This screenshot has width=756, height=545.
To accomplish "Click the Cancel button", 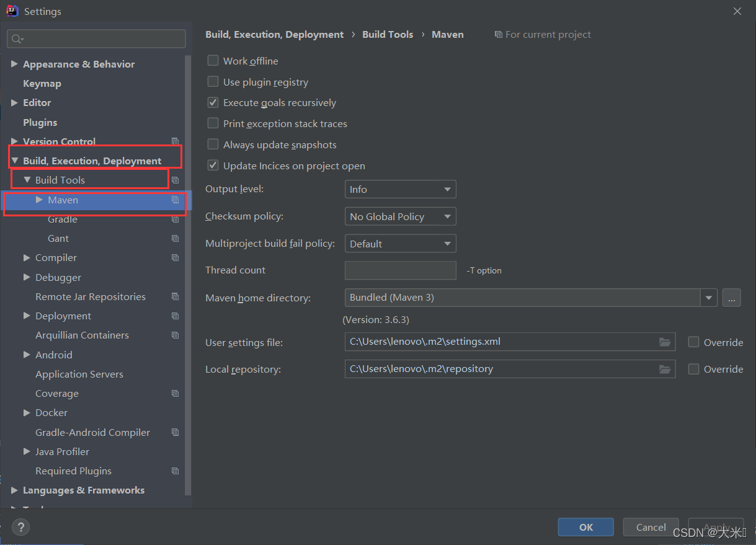I will pos(651,527).
